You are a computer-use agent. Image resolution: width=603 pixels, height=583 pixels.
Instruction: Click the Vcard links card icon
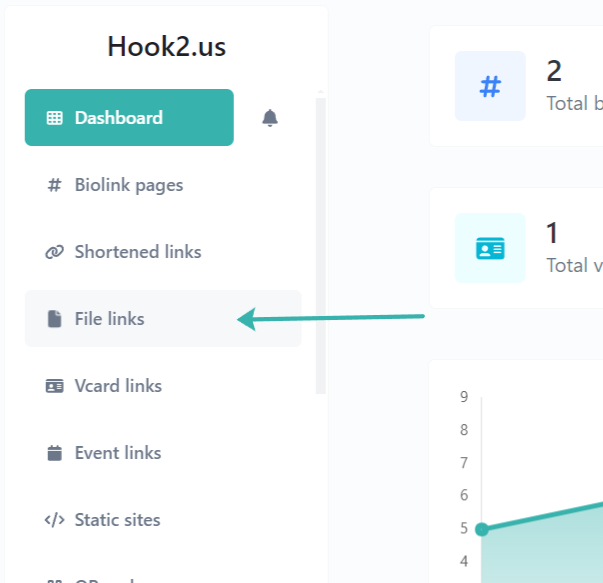coord(54,386)
